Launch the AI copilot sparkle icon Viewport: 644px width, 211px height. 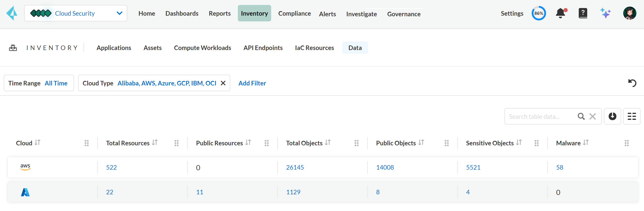coord(605,13)
